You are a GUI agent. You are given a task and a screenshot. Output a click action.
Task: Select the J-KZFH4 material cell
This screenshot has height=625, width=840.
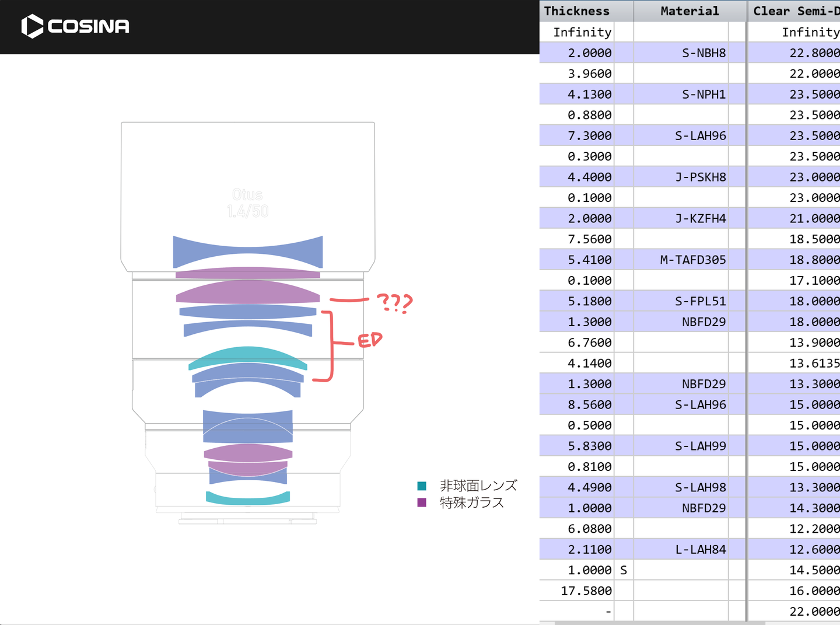tap(681, 219)
